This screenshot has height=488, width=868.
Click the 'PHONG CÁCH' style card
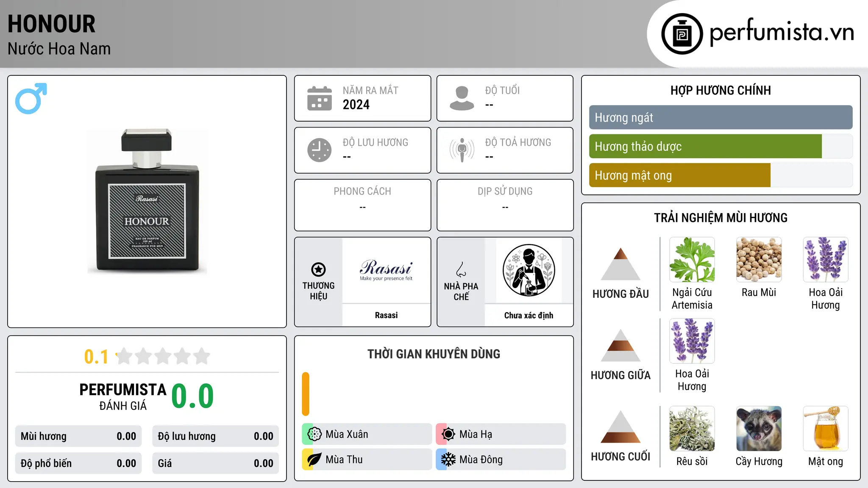coord(362,205)
